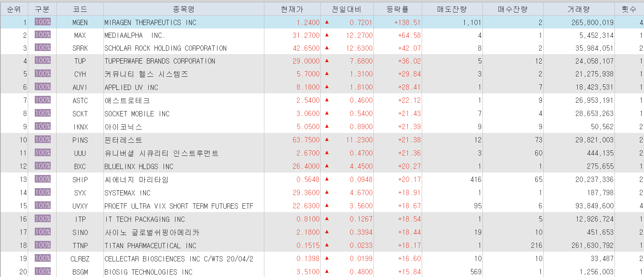
Task: Select the 아이코닉스 stock name
Action: [123, 127]
